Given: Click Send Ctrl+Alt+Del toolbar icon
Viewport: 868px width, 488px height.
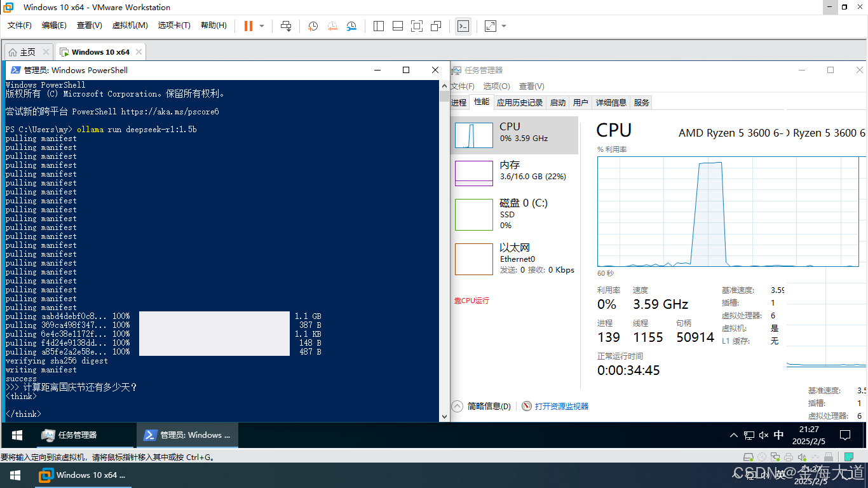Looking at the screenshot, I should point(286,26).
